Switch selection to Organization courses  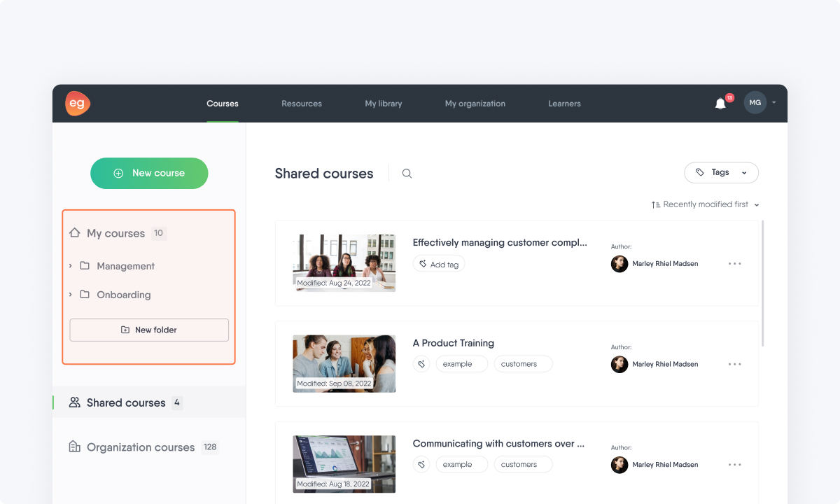(x=140, y=447)
